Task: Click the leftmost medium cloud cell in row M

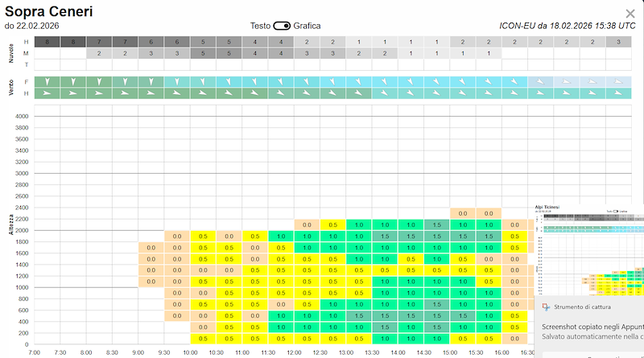Action: (99, 53)
